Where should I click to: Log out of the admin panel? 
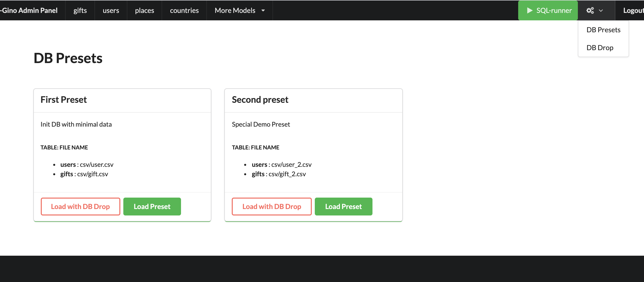point(633,10)
